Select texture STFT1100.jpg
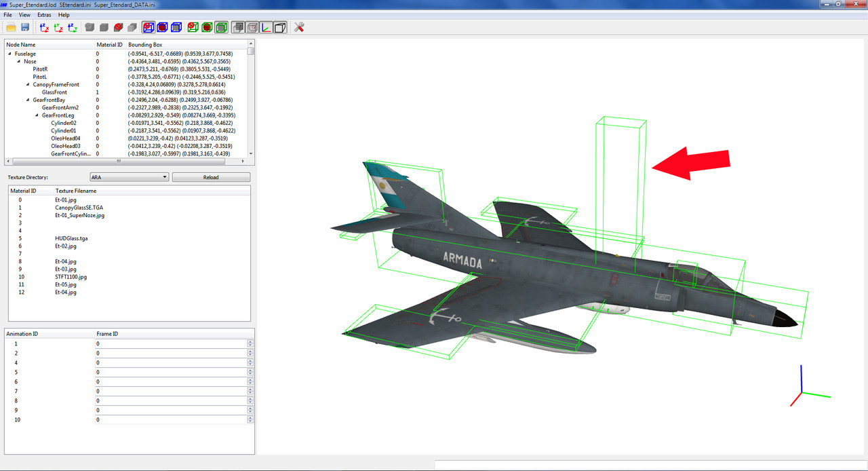The image size is (868, 471). pos(71,277)
